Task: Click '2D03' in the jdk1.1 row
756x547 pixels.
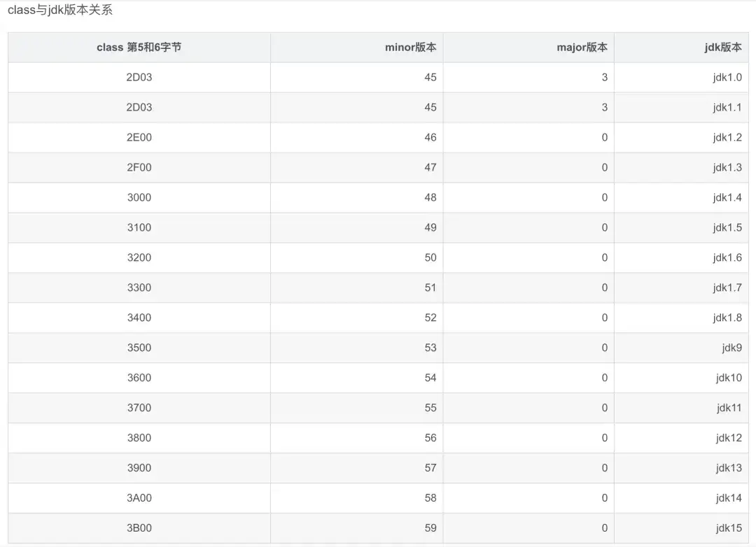Action: point(139,108)
